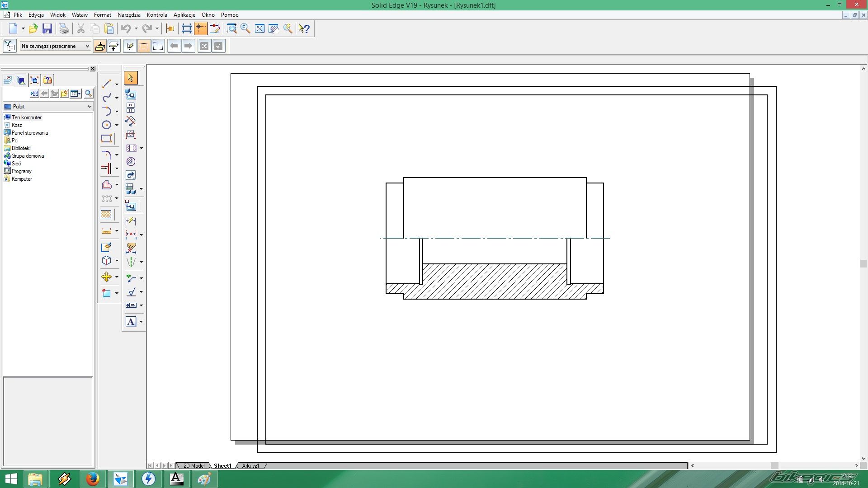Select the Offset tool
This screenshot has height=488, width=868.
pos(106,185)
